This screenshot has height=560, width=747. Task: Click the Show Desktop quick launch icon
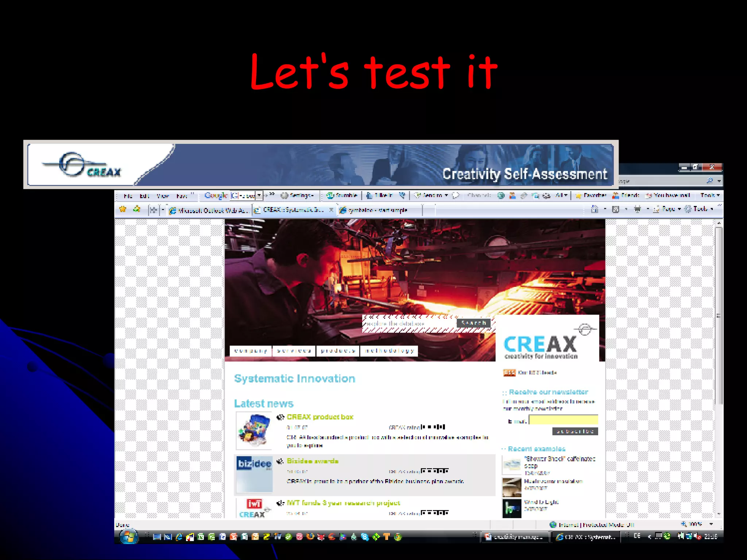coord(157,537)
